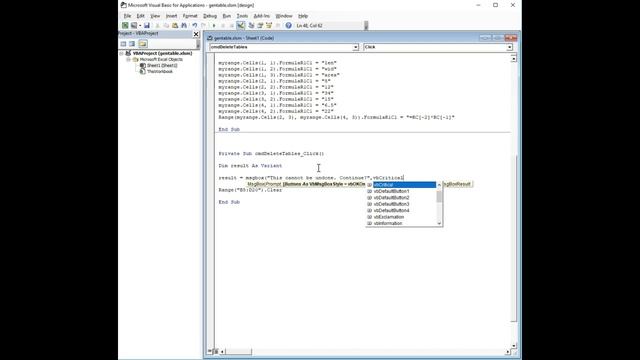
Task: Open Object Browser from the toolbar icon
Action: [269, 25]
